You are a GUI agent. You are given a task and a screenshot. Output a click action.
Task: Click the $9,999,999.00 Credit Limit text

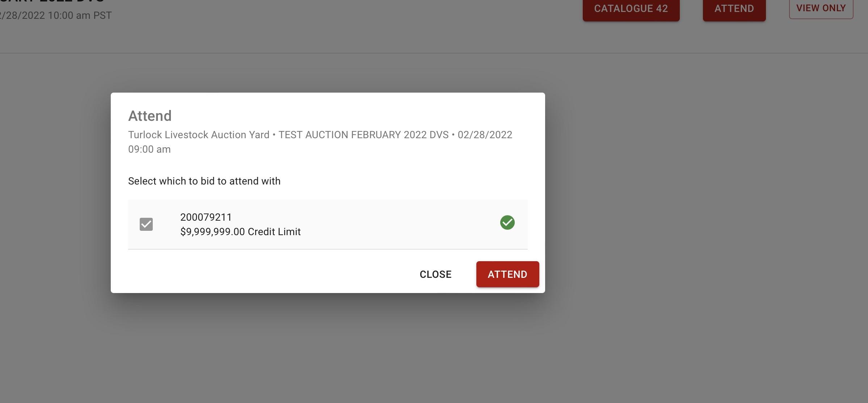point(240,232)
